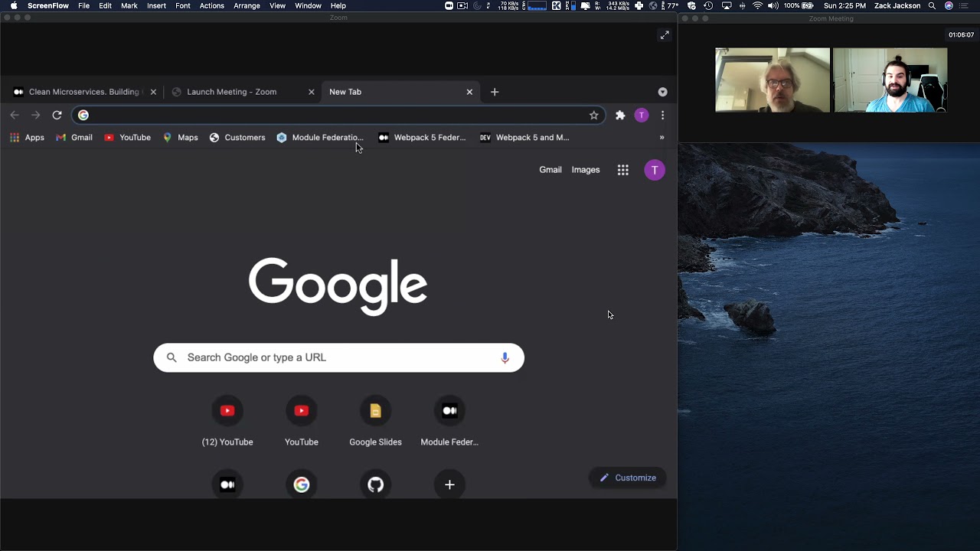Viewport: 980px width, 551px height.
Task: Open the Window menu
Action: (308, 5)
